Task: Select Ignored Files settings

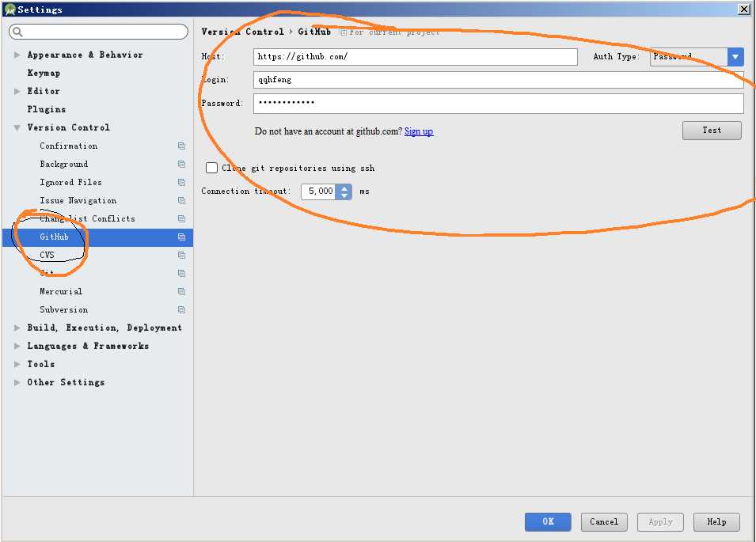Action: 70,183
